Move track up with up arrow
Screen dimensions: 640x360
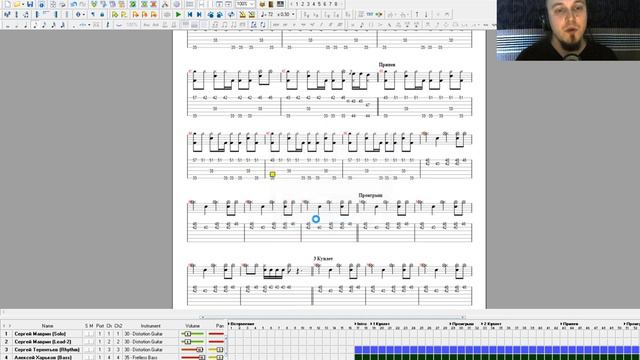(417, 14)
